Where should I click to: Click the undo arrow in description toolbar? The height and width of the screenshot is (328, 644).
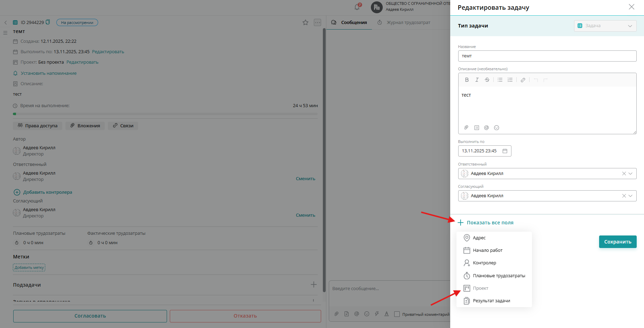pyautogui.click(x=536, y=80)
